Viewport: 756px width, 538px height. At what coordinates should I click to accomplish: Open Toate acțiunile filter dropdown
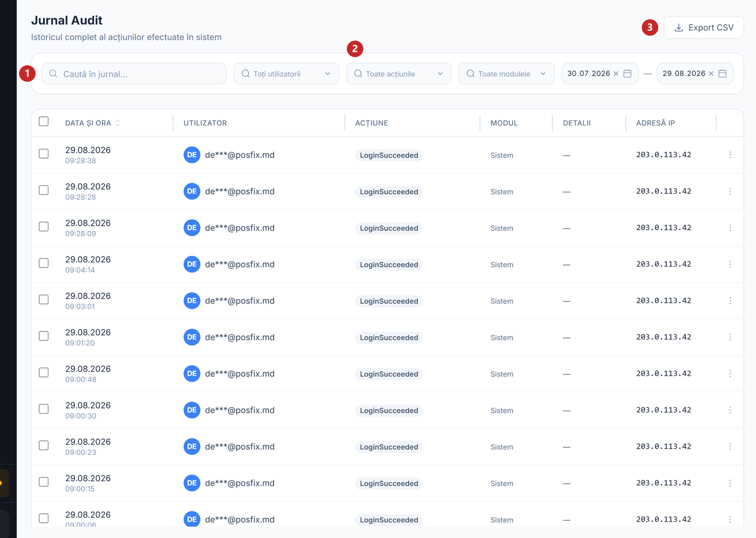[399, 74]
